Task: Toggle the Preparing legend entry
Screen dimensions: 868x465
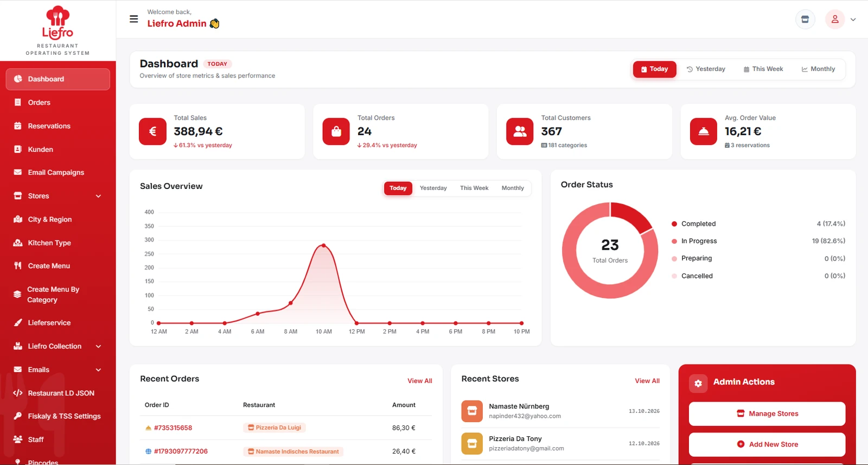Action: point(692,258)
